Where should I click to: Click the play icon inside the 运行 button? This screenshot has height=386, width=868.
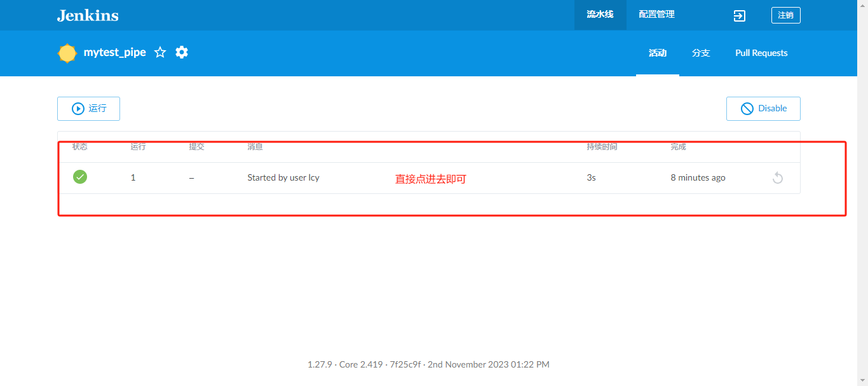(76, 108)
